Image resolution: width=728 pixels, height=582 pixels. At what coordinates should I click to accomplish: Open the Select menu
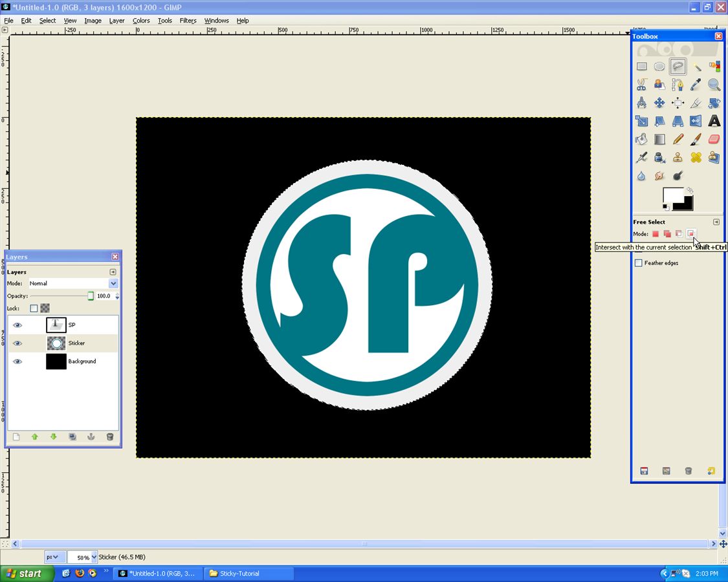coord(47,21)
